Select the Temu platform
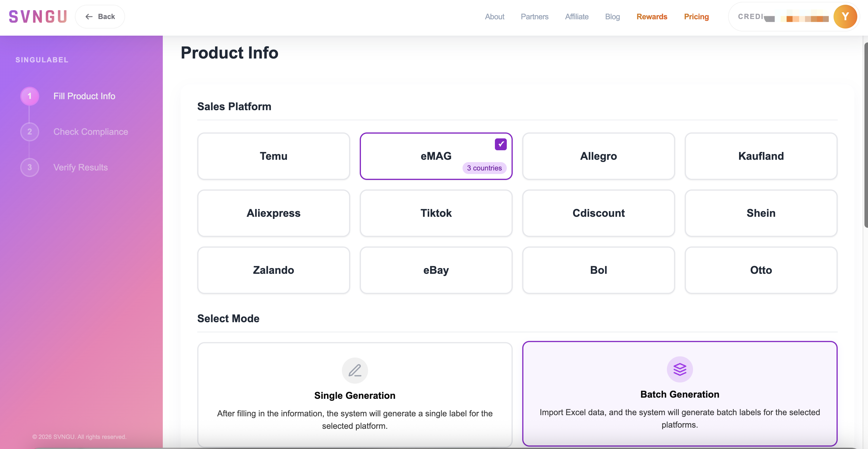This screenshot has height=449, width=868. [273, 156]
